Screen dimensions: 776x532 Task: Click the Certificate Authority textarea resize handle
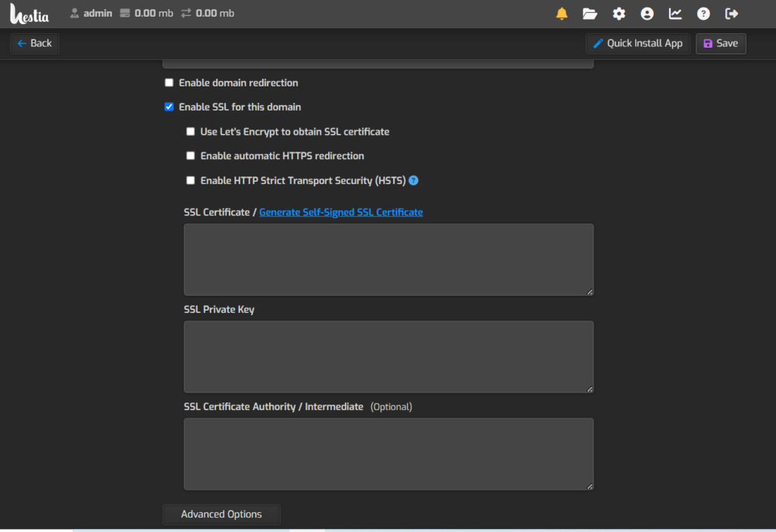click(590, 487)
